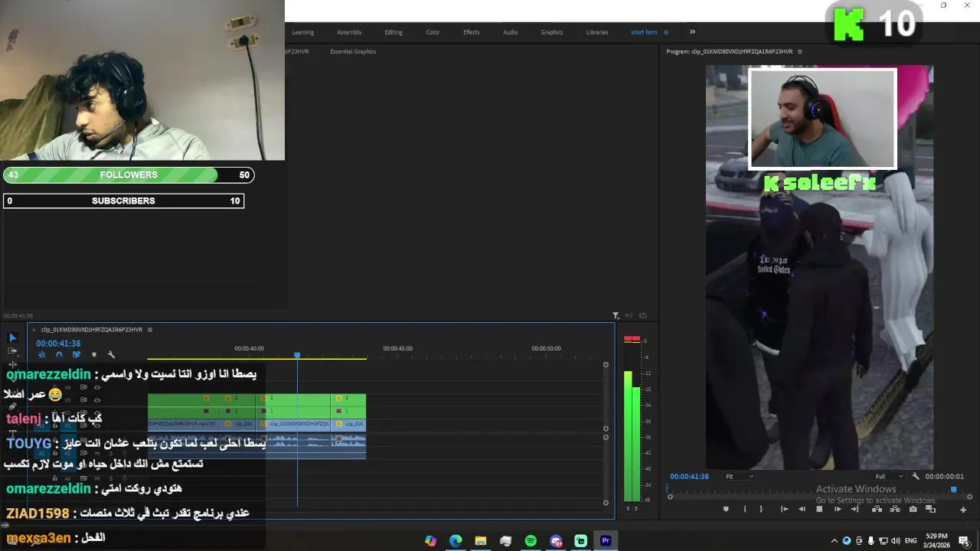Toggle V3 sync lock icon
Viewport: 980px width, 551px height.
83,400
